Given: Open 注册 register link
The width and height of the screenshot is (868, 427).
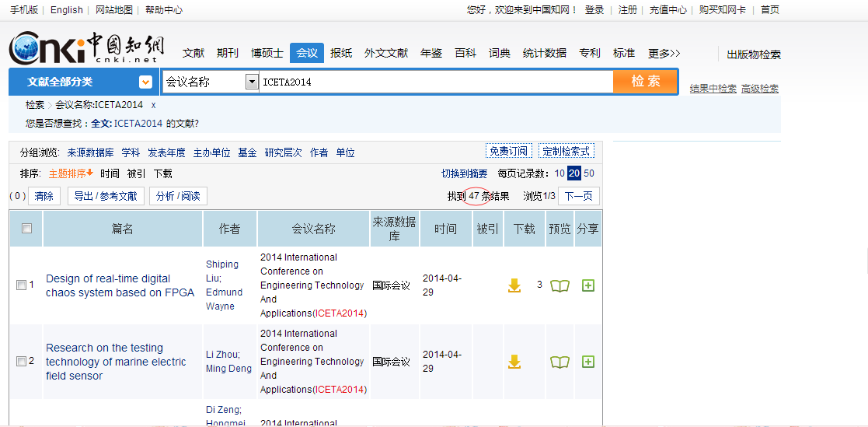Looking at the screenshot, I should (627, 10).
